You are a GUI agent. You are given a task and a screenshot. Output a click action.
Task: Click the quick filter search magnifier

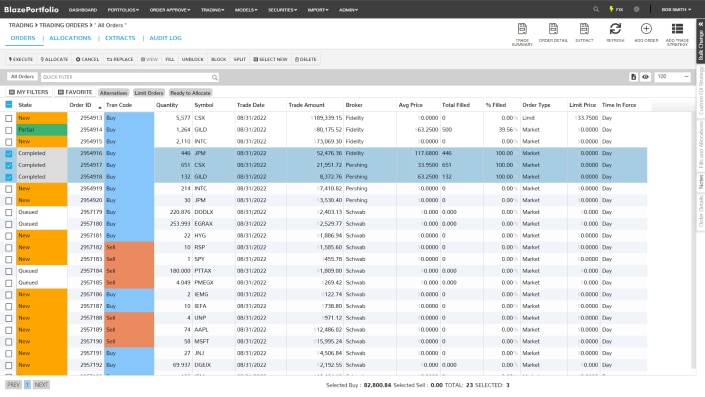point(214,77)
